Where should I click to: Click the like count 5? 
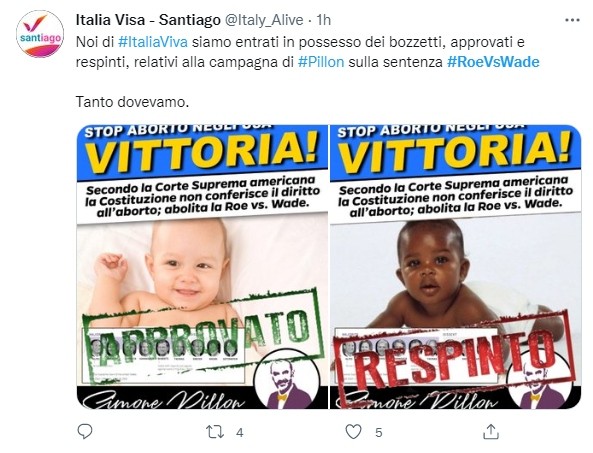point(379,432)
